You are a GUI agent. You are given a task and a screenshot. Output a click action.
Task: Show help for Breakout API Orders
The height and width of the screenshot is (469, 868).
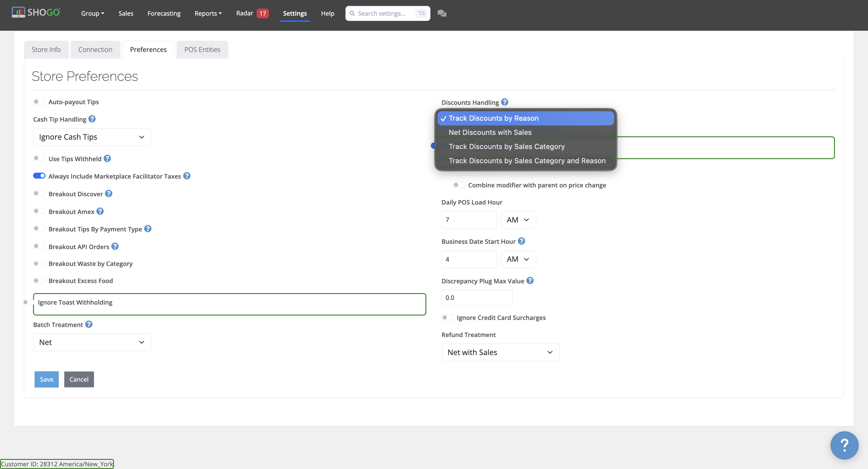[115, 246]
